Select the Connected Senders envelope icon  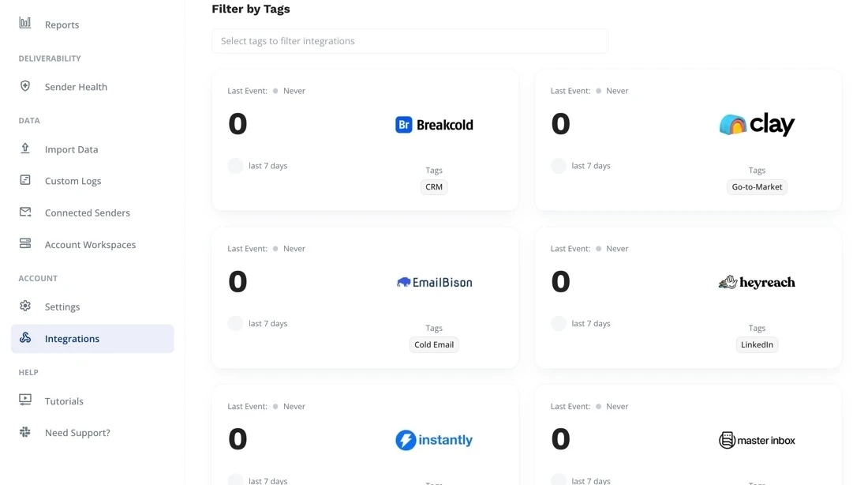pos(24,212)
